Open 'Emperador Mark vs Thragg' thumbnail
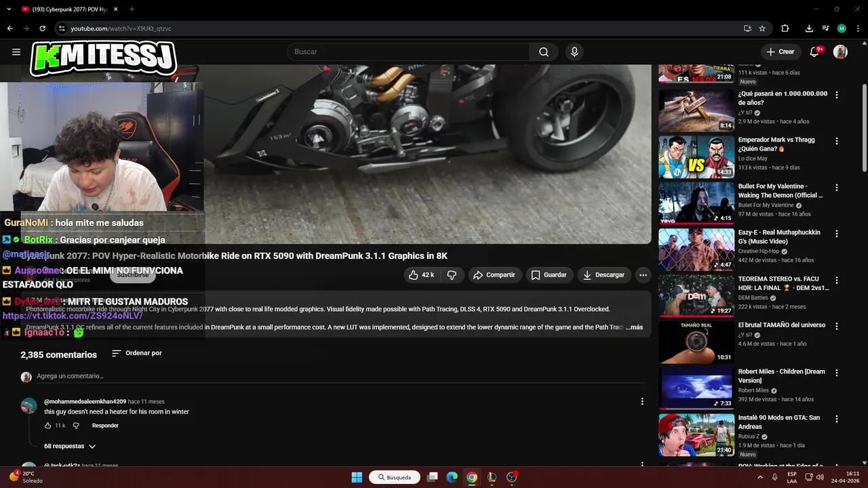The width and height of the screenshot is (868, 488). point(696,157)
